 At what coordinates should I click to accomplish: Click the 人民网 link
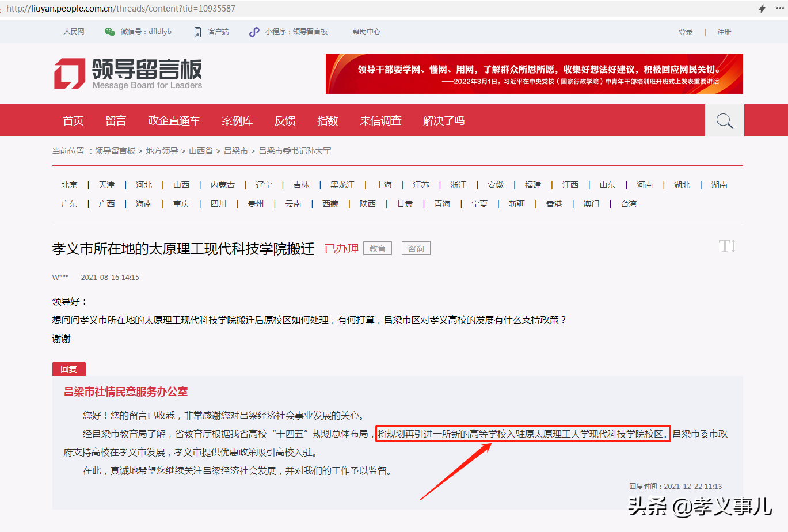(x=74, y=32)
